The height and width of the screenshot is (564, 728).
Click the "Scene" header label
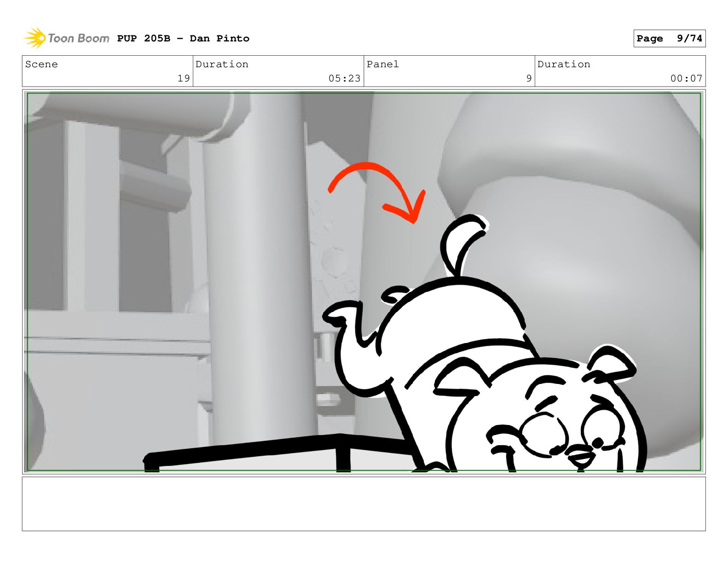[41, 64]
